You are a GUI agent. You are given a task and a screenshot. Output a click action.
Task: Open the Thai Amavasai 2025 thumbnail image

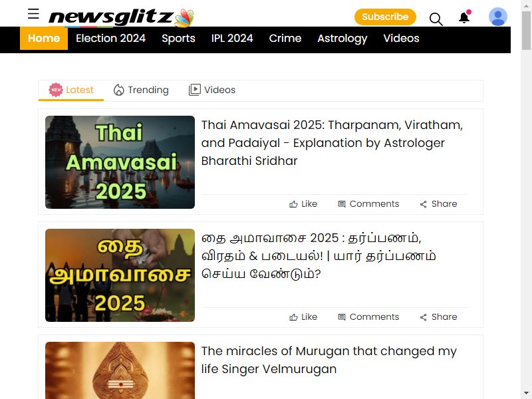pyautogui.click(x=120, y=162)
